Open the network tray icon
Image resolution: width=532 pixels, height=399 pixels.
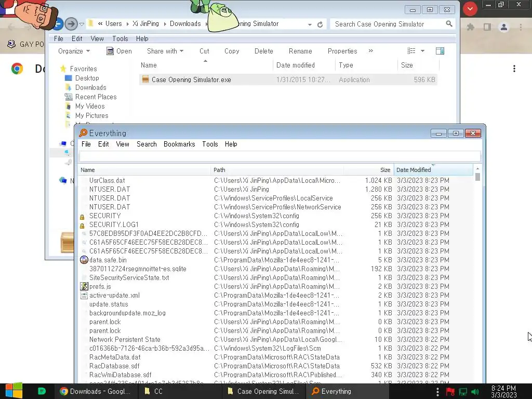[x=463, y=392]
